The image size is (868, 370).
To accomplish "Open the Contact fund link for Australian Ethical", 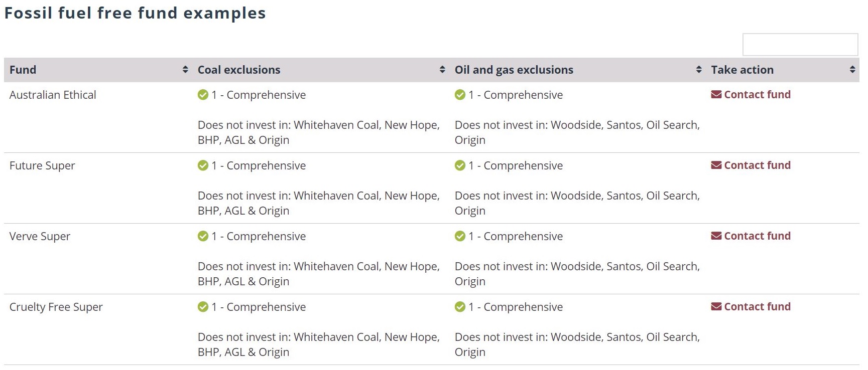I will tap(751, 94).
